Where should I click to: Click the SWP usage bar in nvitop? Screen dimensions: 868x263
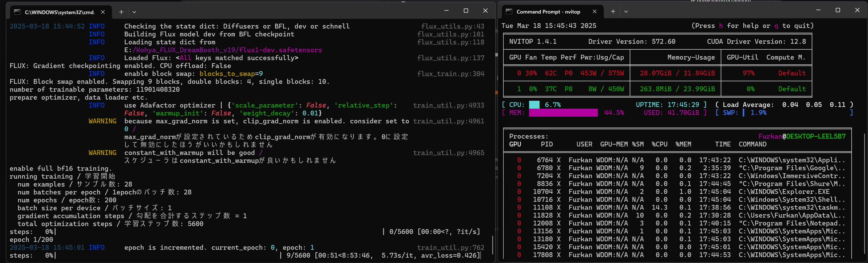click(743, 113)
